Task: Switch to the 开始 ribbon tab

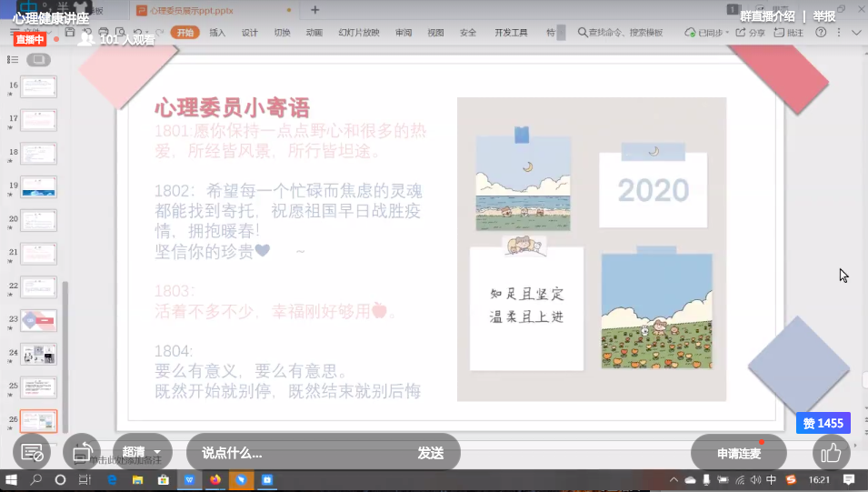Action: tap(185, 33)
